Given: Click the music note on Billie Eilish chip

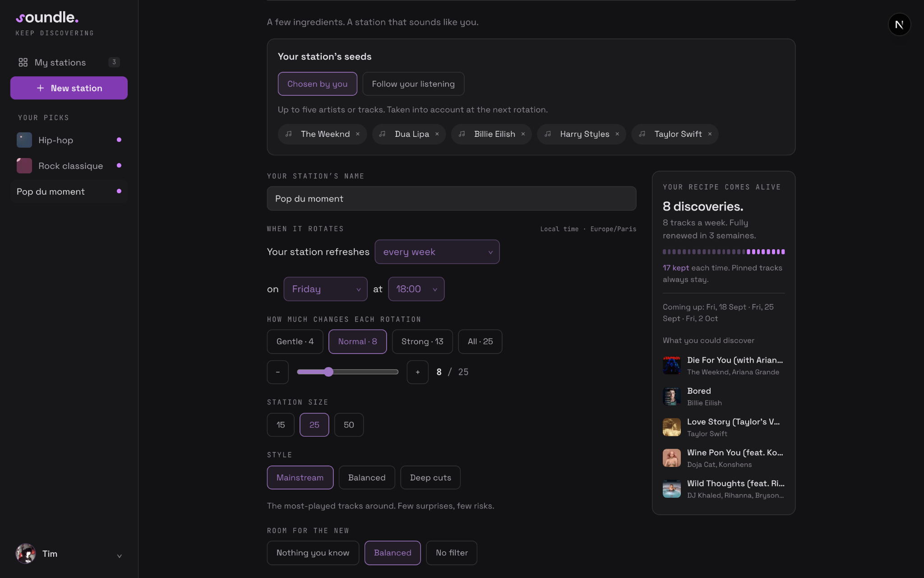Looking at the screenshot, I should pos(462,134).
